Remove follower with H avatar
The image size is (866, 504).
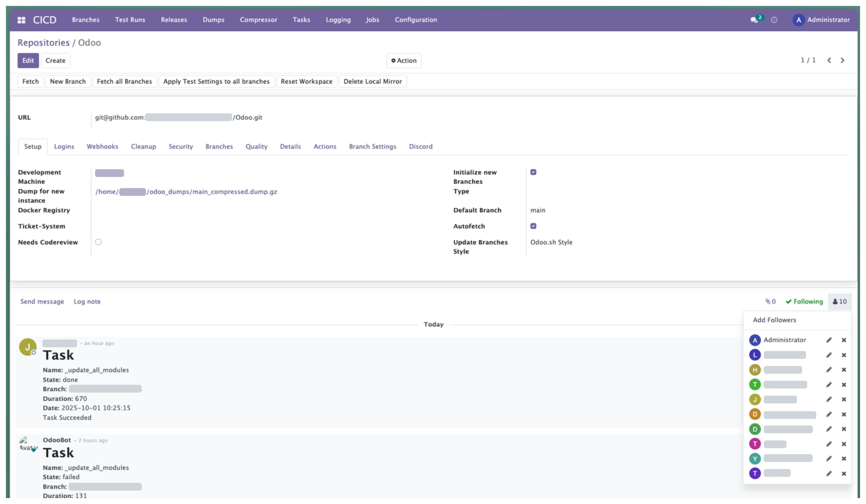pyautogui.click(x=844, y=370)
